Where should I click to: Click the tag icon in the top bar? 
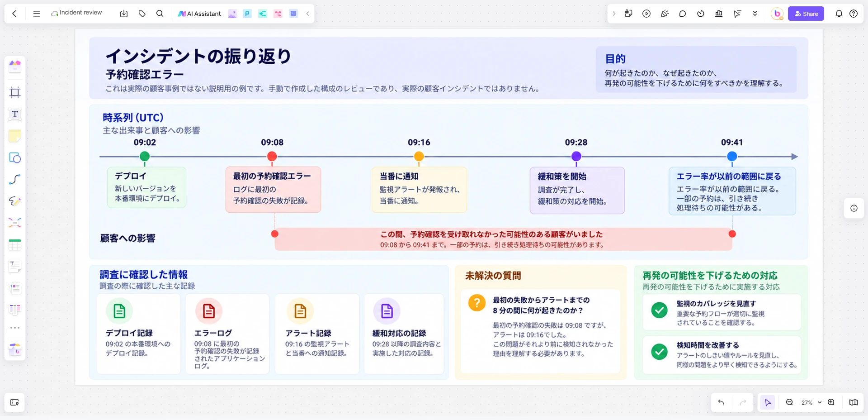(x=142, y=14)
